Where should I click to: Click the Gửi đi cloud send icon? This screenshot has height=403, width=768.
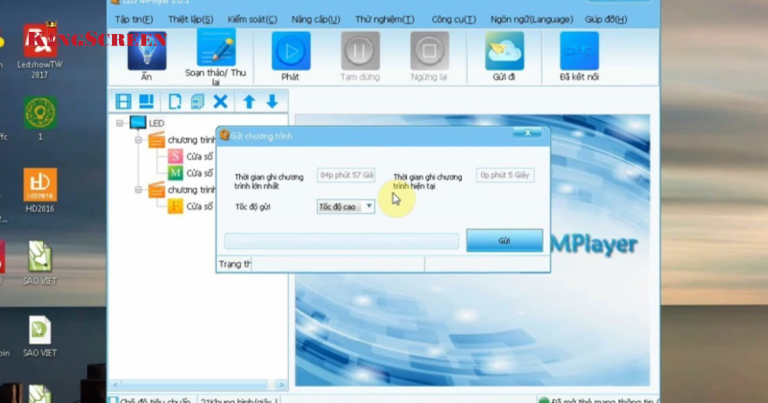tap(504, 52)
